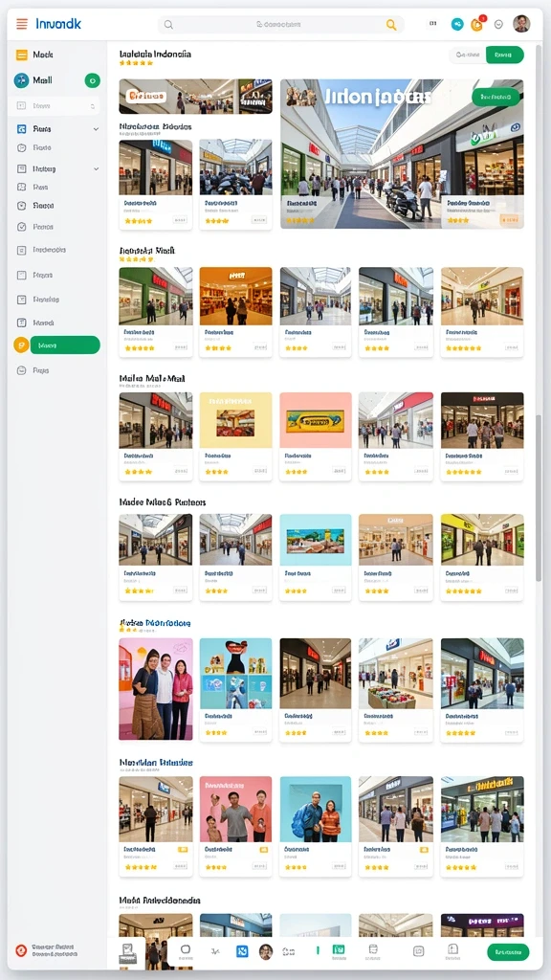Expand the chevron beside blue sidebar item
Screen dimensions: 551x980
click(x=96, y=129)
